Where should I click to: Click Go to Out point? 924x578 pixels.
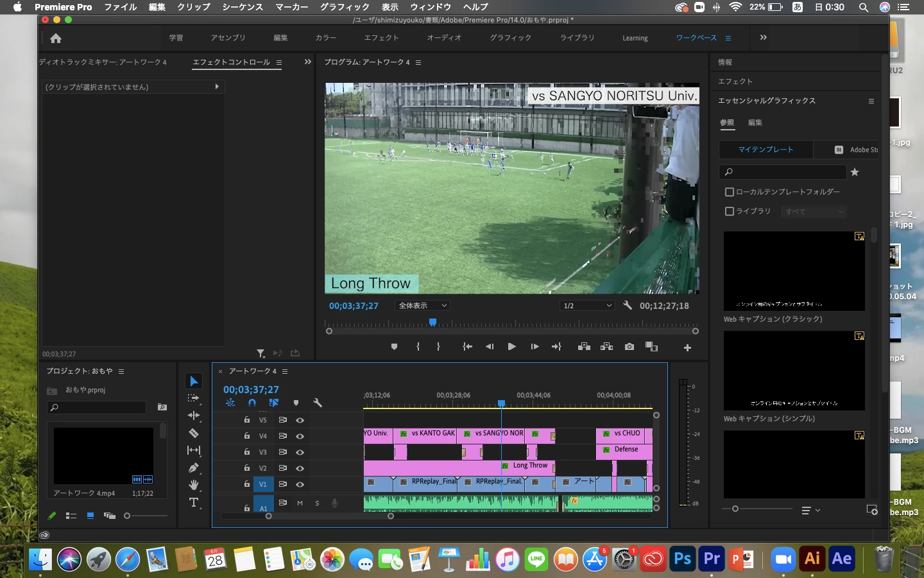tap(556, 347)
